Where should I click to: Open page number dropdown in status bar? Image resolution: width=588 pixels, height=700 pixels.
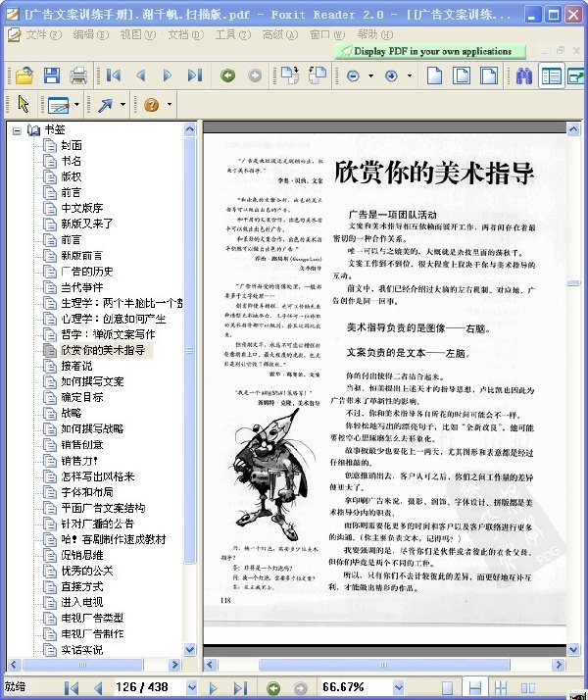tap(192, 687)
